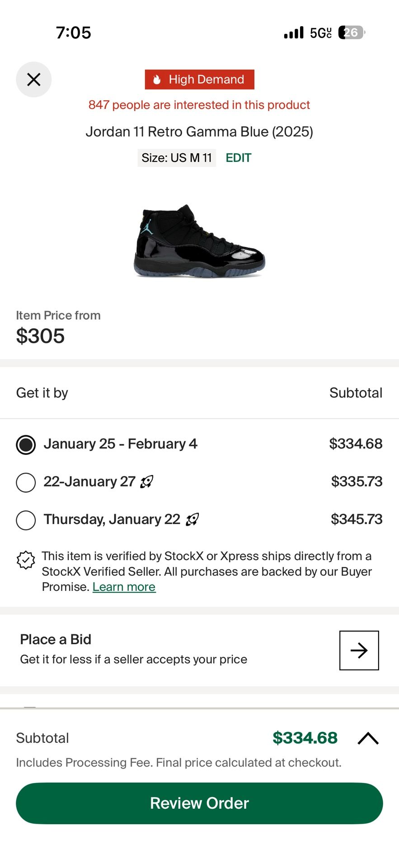Choose the Thursday, January 22 delivery option
Viewport: 399px width, 868px height.
[26, 520]
